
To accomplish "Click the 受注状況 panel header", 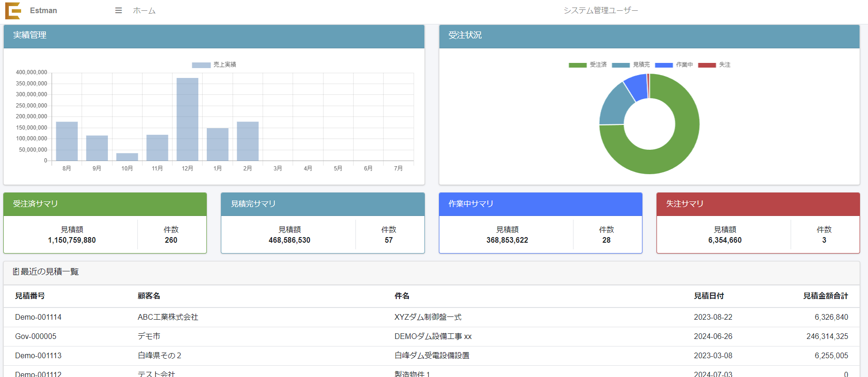I will 649,36.
